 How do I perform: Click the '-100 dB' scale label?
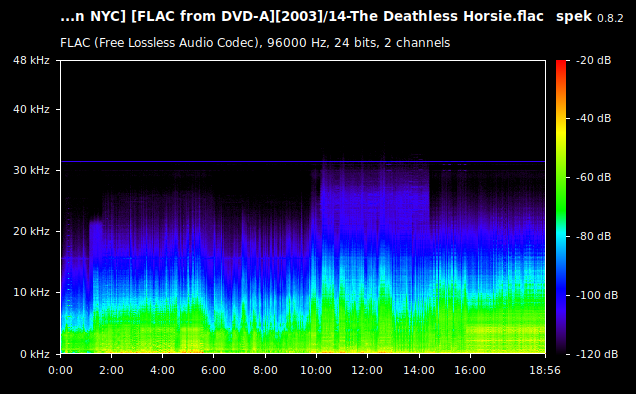pyautogui.click(x=597, y=295)
